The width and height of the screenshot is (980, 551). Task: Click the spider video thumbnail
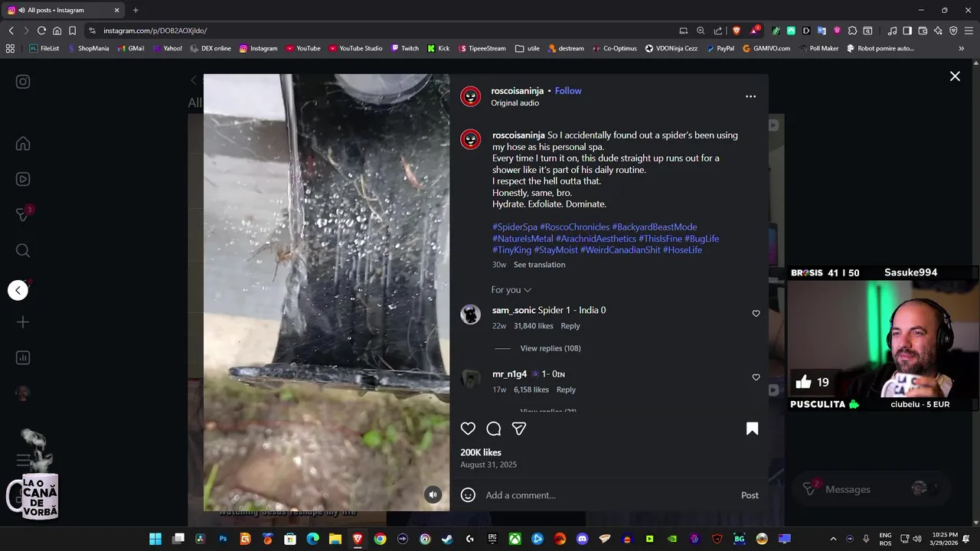tap(326, 292)
